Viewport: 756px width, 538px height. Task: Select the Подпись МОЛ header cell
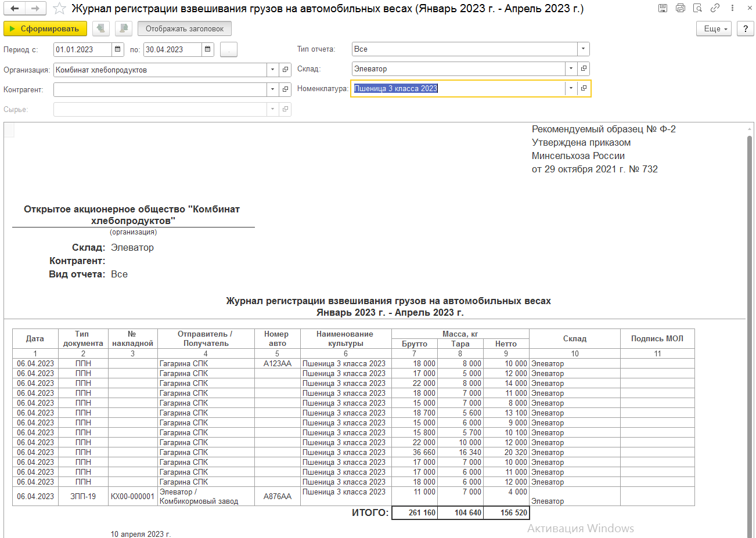pyautogui.click(x=657, y=338)
